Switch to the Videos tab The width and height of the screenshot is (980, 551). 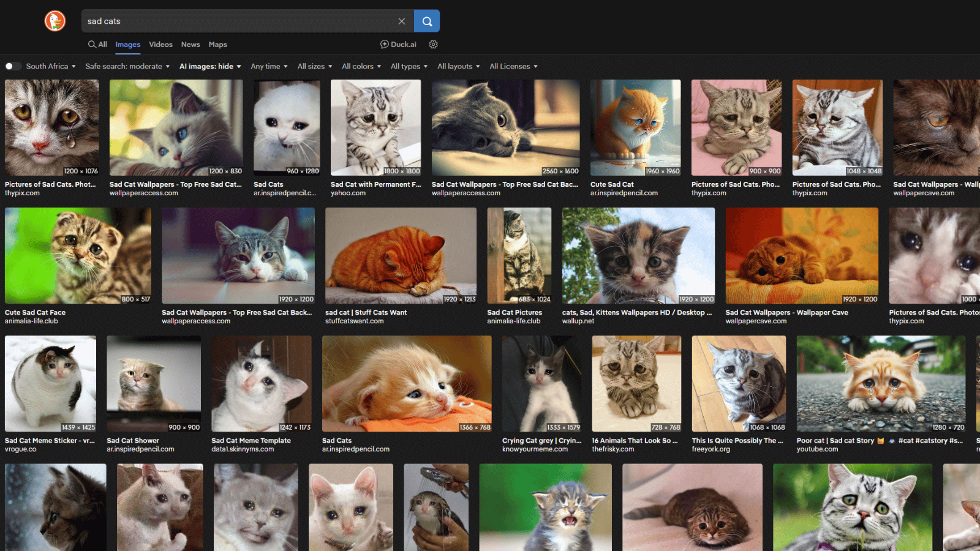coord(160,45)
